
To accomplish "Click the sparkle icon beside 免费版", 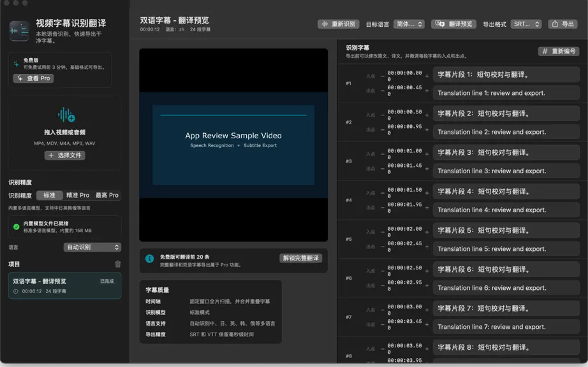I will (16, 64).
